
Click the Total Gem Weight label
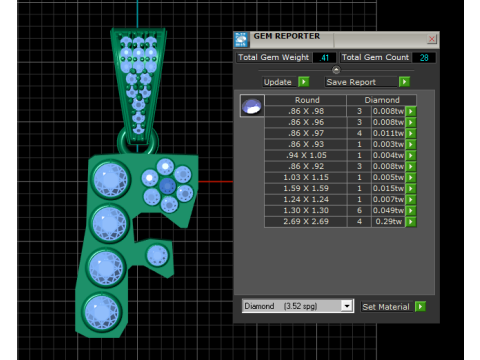tap(273, 57)
